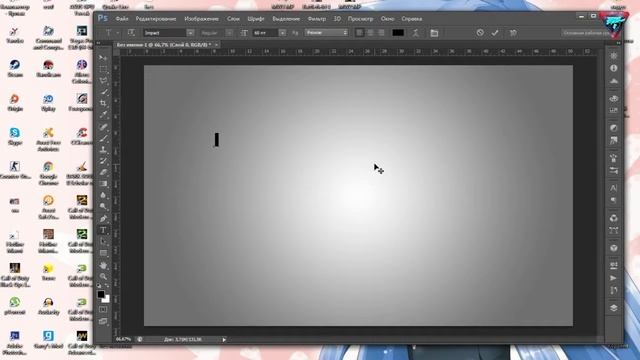Set text alignment to left

click(x=360, y=33)
